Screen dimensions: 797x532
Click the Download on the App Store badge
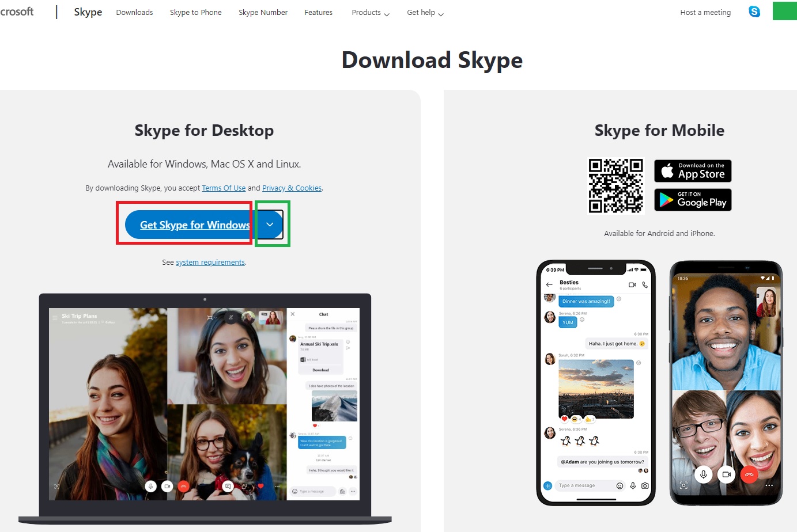[x=693, y=171]
